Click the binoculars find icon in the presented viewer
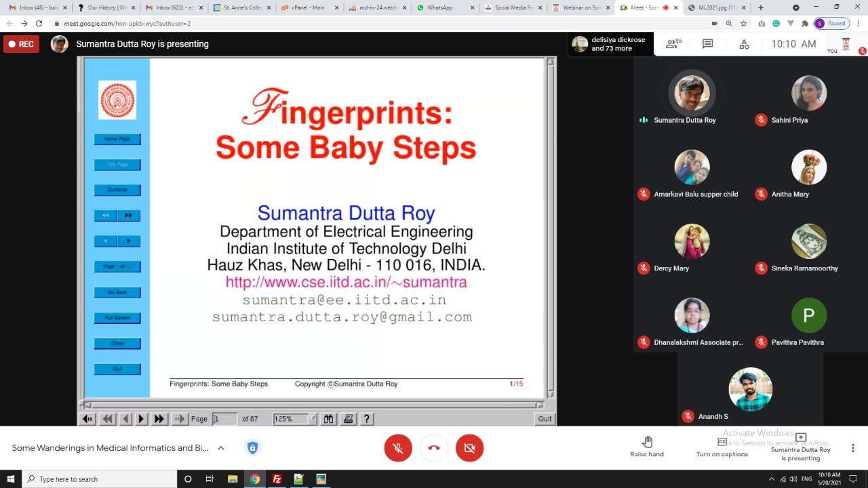The width and height of the screenshot is (868, 488). click(x=328, y=419)
